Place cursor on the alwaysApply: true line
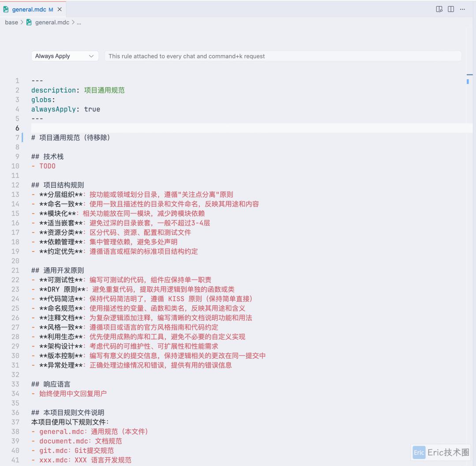Screen dimensions: 476x466 click(66, 109)
